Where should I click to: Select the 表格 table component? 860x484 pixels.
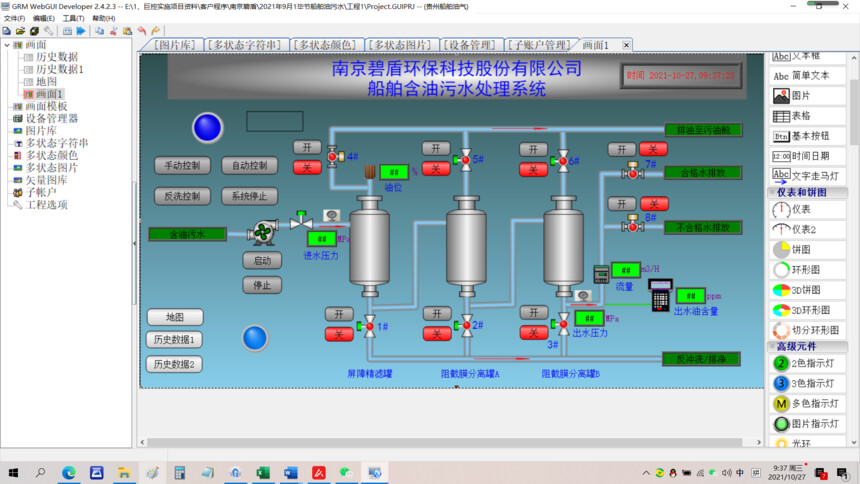click(807, 116)
